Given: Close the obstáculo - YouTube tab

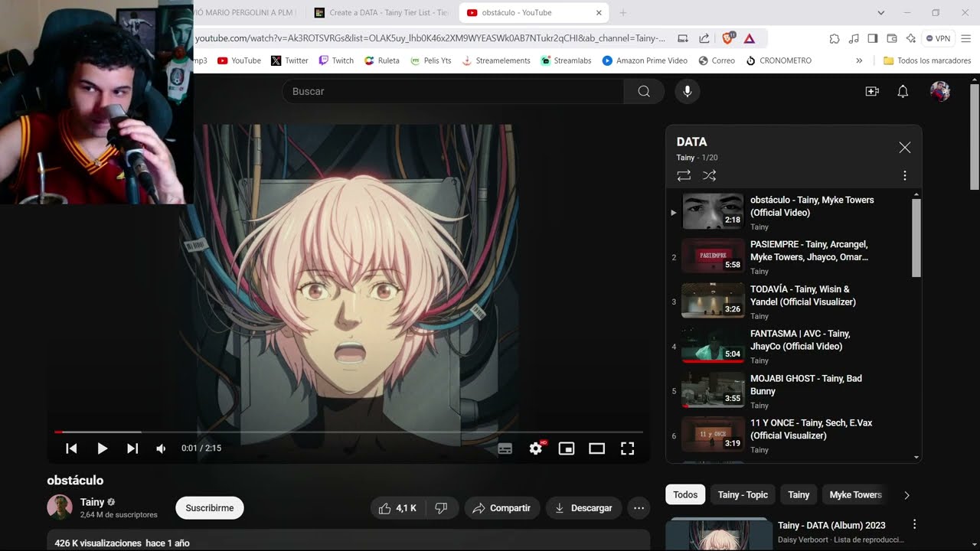Looking at the screenshot, I should (599, 12).
